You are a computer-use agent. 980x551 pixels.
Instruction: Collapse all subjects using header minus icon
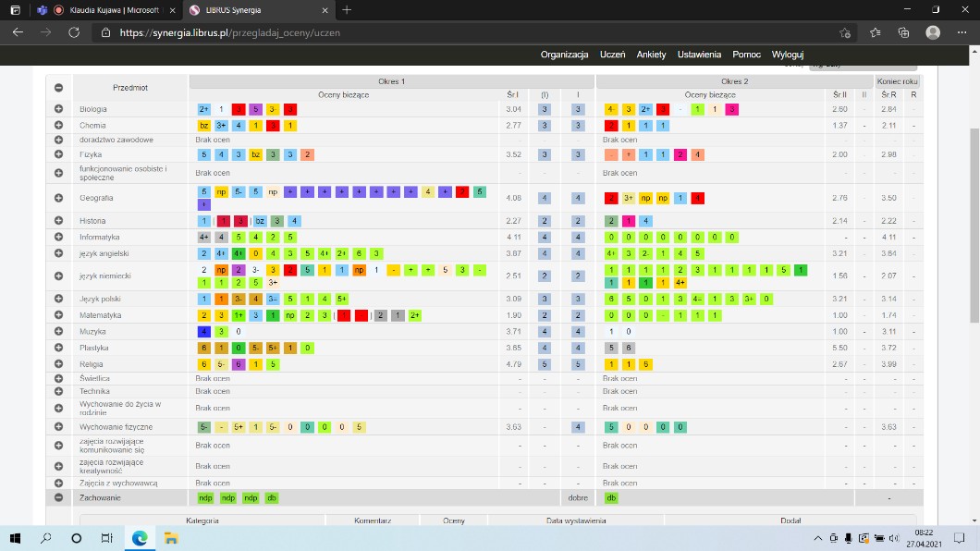tap(59, 88)
